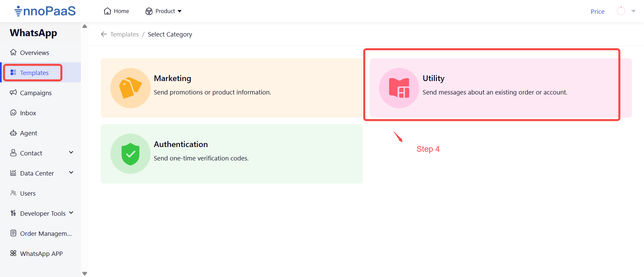Click the orange Marketing tags icon
This screenshot has height=277, width=644.
tap(130, 88)
